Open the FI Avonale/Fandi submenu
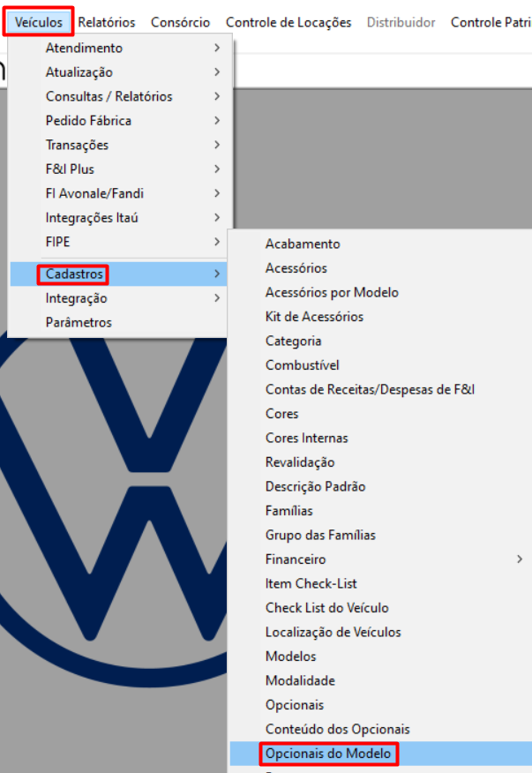 pyautogui.click(x=119, y=192)
